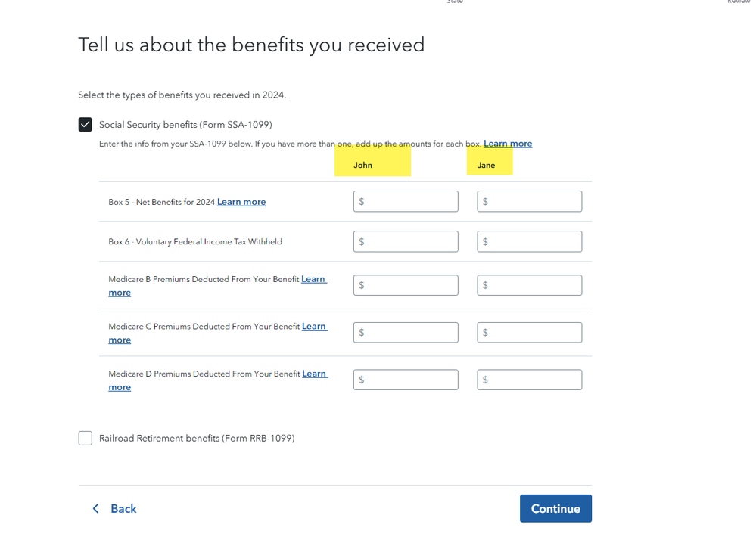The width and height of the screenshot is (756, 540).
Task: Click the Back text link
Action: click(x=123, y=509)
